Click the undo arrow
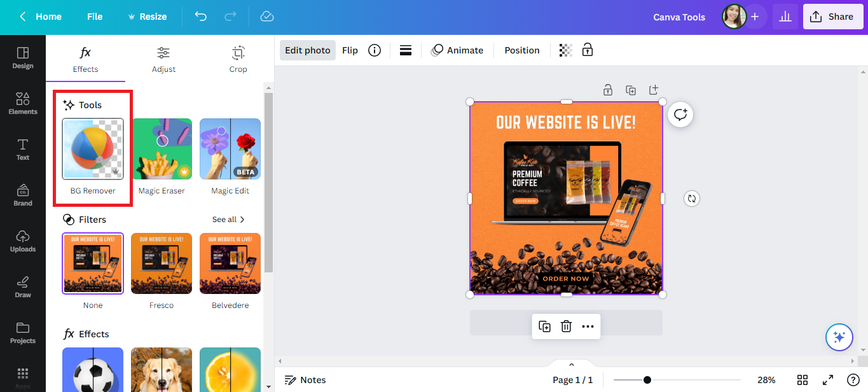Viewport: 868px width, 392px height. click(200, 17)
